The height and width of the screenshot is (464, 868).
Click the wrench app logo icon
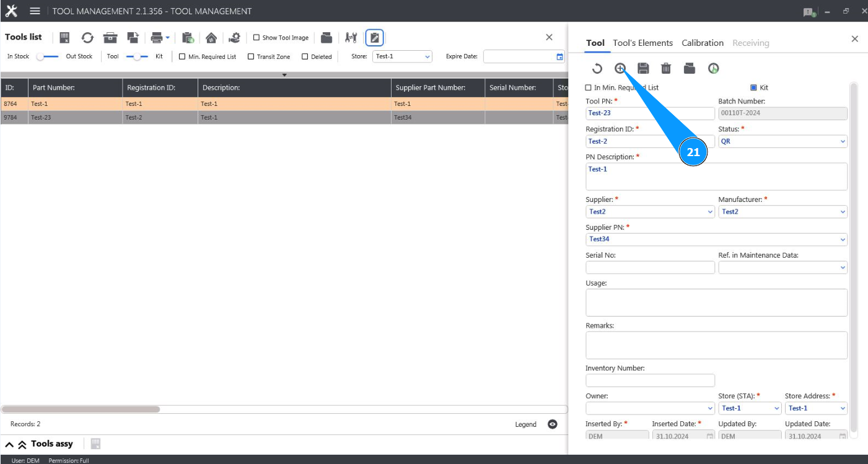pyautogui.click(x=11, y=11)
